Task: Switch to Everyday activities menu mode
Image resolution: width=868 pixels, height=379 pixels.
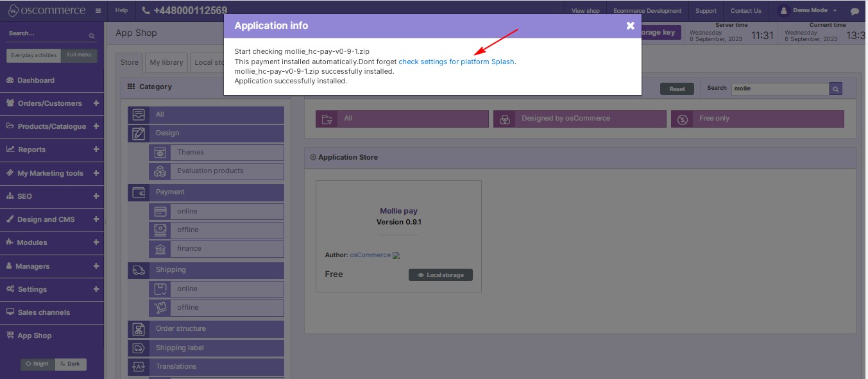Action: tap(34, 55)
